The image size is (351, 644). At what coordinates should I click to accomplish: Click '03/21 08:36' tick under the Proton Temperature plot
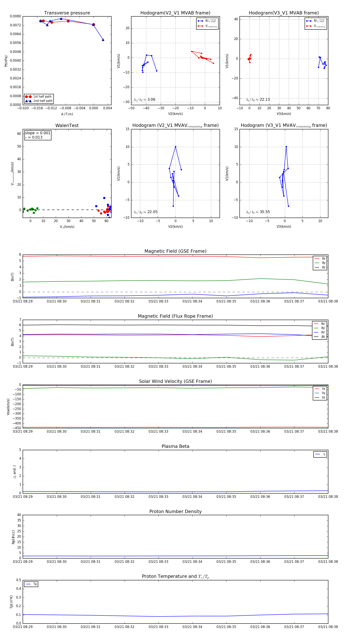coord(260,627)
